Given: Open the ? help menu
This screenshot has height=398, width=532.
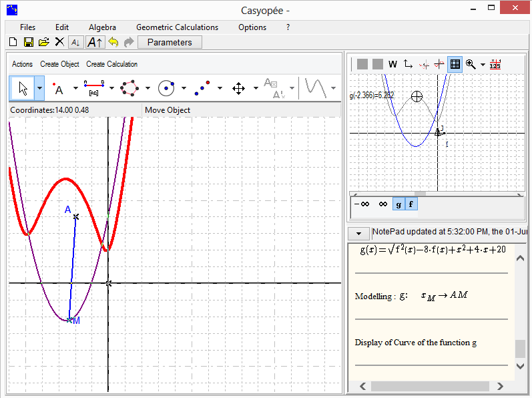Looking at the screenshot, I should pyautogui.click(x=288, y=27).
